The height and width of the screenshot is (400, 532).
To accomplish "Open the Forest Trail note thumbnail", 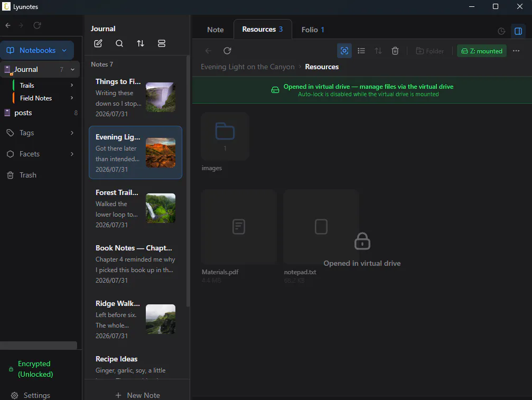I will pyautogui.click(x=161, y=208).
